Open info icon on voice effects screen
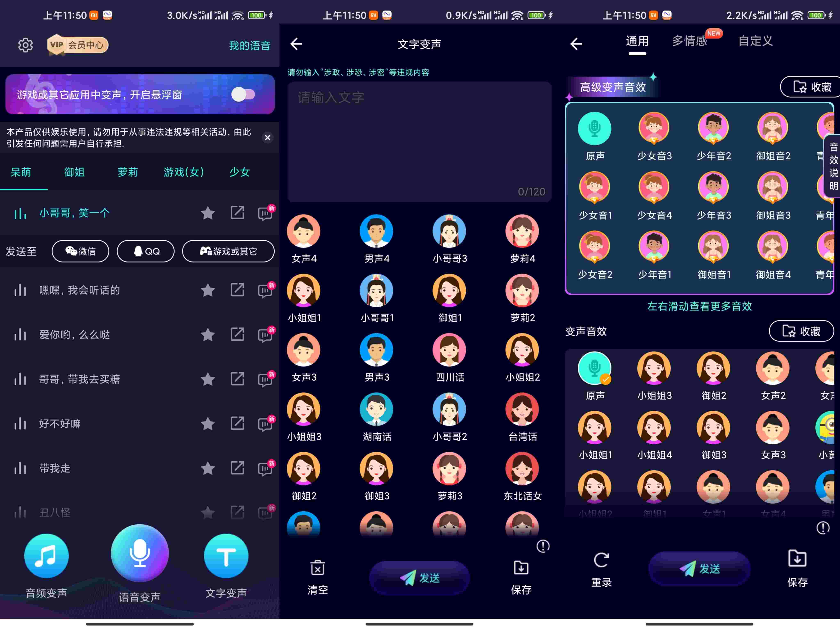 click(823, 527)
